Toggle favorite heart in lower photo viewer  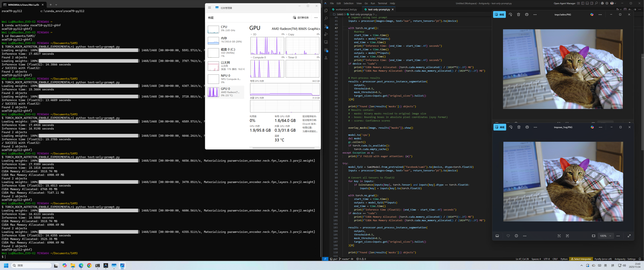(x=508, y=236)
